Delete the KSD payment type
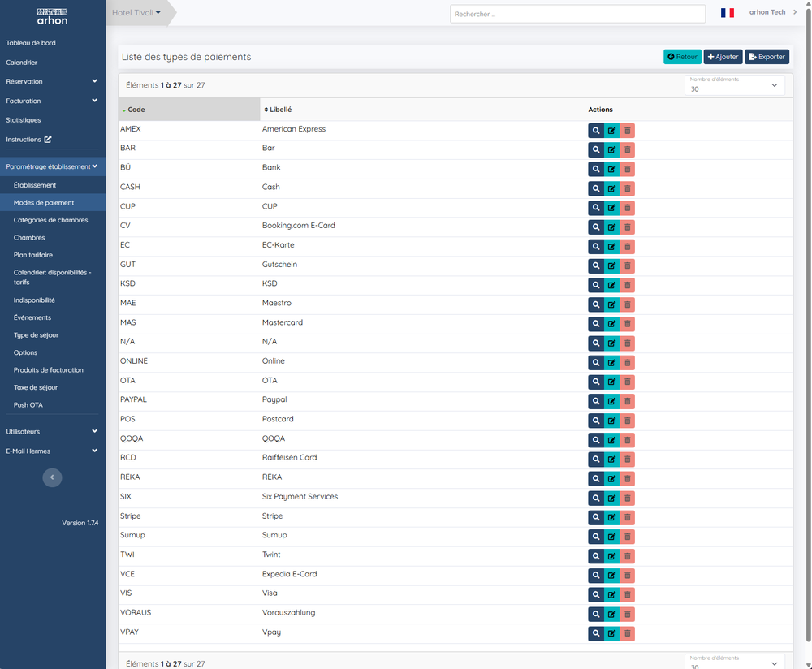This screenshot has width=812, height=669. click(x=627, y=285)
